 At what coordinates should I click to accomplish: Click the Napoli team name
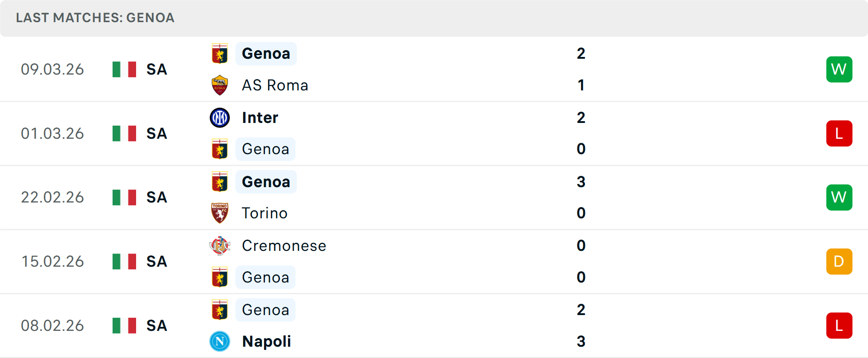click(x=266, y=342)
